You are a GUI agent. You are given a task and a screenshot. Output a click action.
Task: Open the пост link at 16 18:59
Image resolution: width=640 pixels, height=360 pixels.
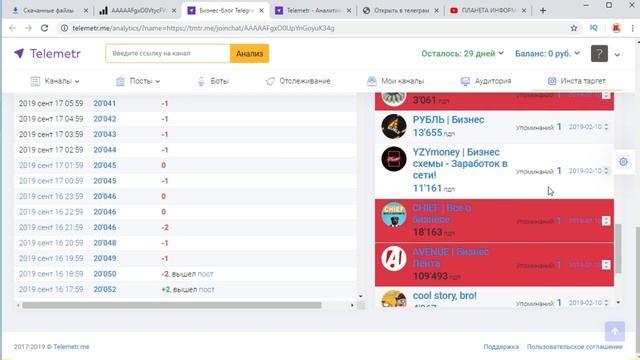[205, 274]
